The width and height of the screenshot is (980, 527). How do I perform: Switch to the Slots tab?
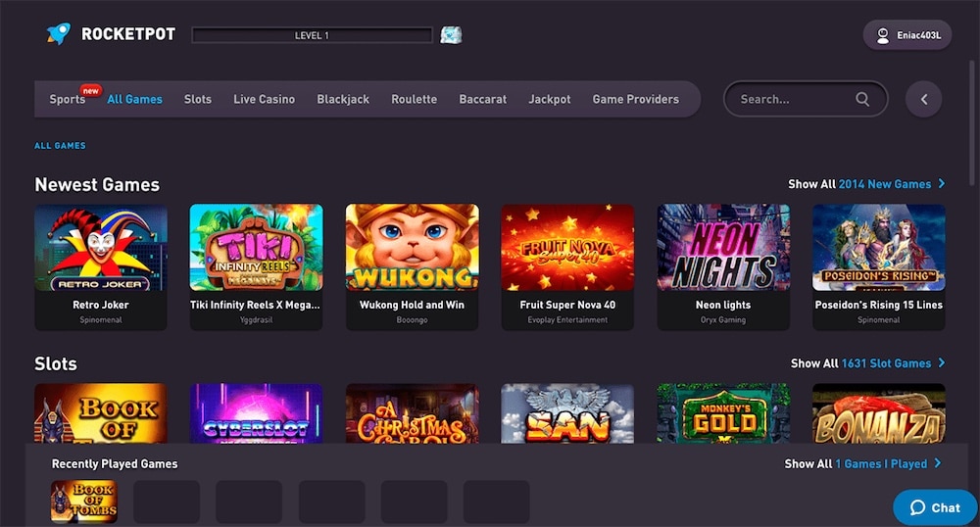(198, 99)
